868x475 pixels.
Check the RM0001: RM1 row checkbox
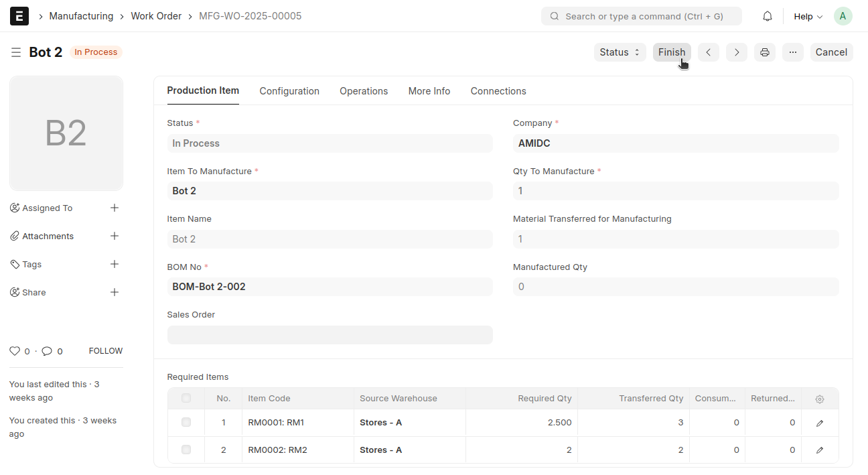point(186,423)
